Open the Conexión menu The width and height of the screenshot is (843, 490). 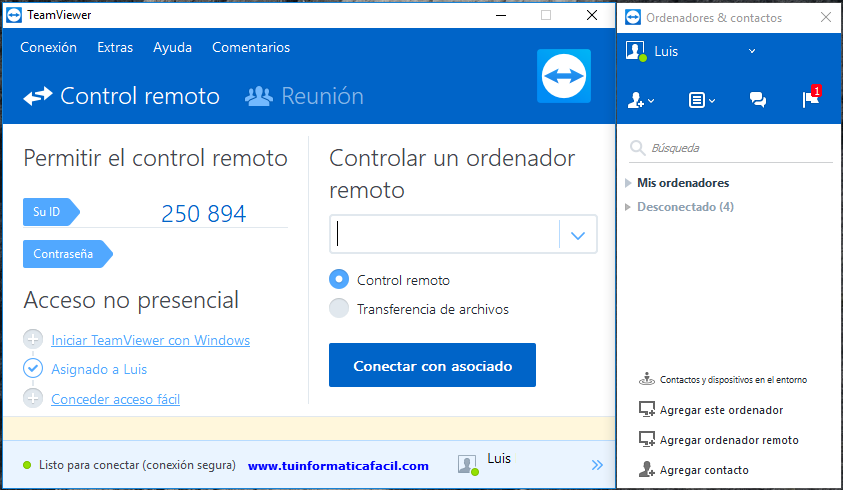click(x=48, y=47)
